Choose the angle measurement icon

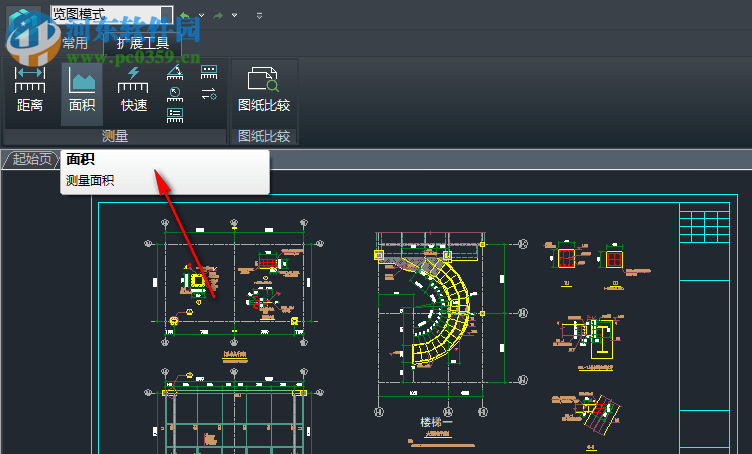(x=175, y=72)
